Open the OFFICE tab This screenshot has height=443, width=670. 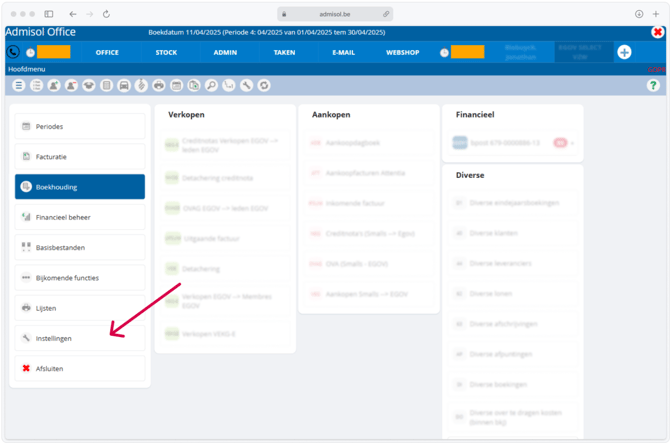click(107, 53)
